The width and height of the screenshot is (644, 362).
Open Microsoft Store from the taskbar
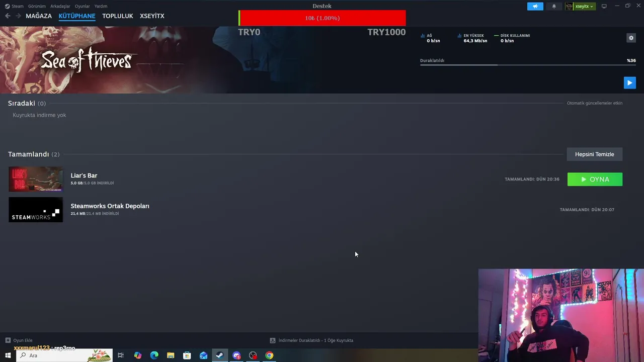[187, 355]
